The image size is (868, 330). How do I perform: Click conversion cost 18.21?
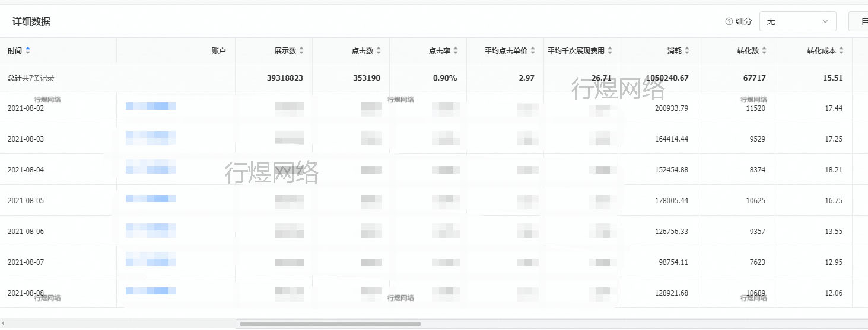pyautogui.click(x=834, y=170)
